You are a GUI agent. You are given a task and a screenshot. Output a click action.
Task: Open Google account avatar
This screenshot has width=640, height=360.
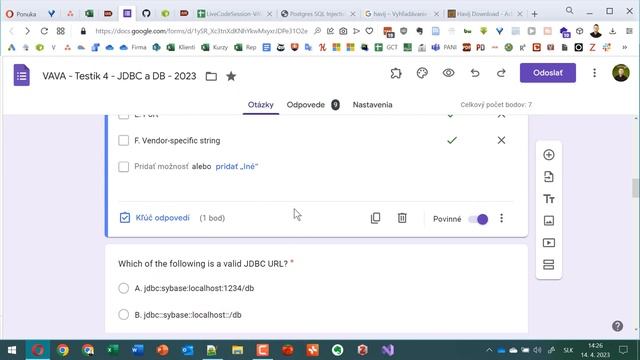click(620, 73)
